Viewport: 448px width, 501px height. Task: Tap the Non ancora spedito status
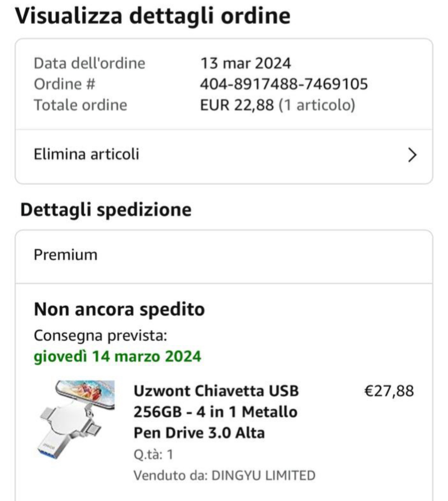(119, 309)
